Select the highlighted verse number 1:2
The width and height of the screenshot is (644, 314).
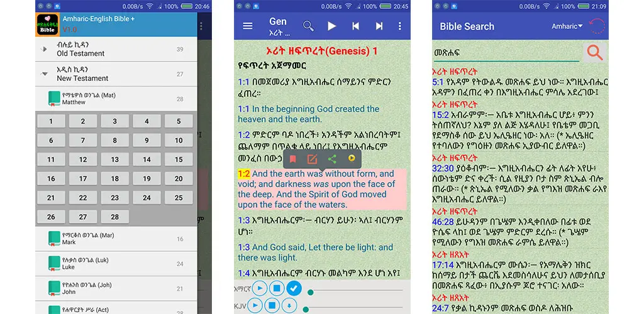pyautogui.click(x=244, y=173)
